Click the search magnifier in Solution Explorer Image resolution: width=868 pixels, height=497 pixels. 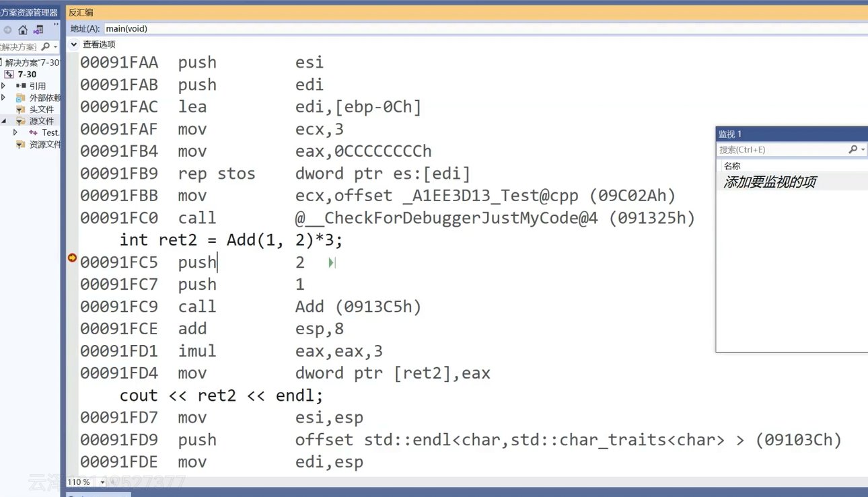[x=46, y=46]
